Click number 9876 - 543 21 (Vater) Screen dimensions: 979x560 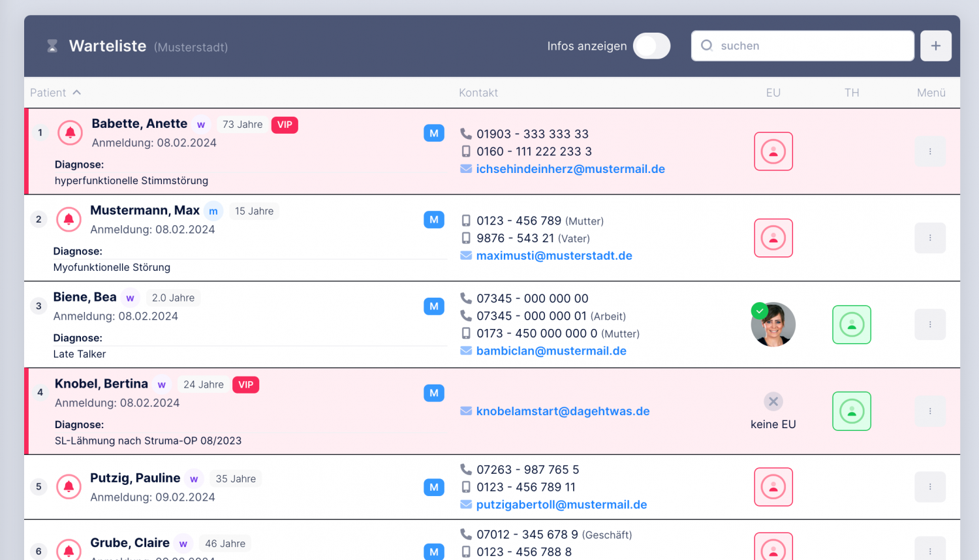coord(533,238)
